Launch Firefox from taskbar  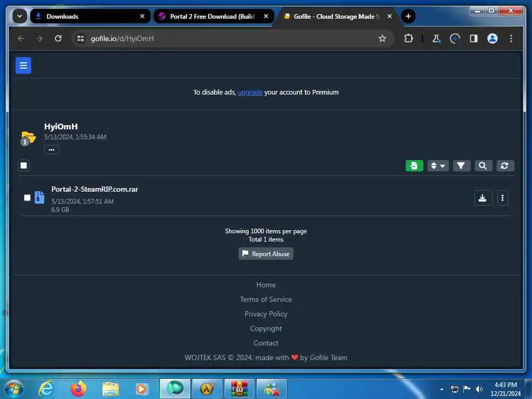[78, 389]
